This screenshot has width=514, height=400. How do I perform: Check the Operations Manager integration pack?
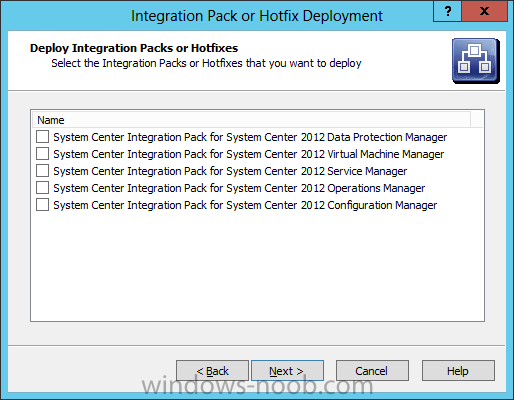[42, 188]
